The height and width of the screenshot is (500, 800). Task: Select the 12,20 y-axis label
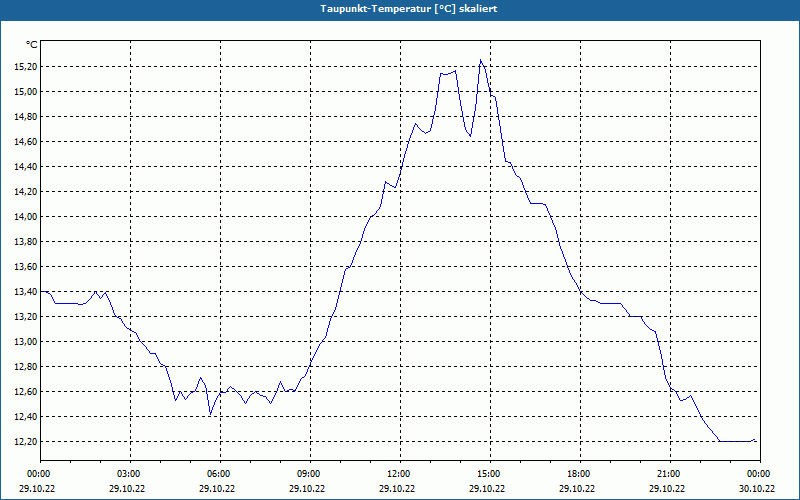tap(26, 442)
